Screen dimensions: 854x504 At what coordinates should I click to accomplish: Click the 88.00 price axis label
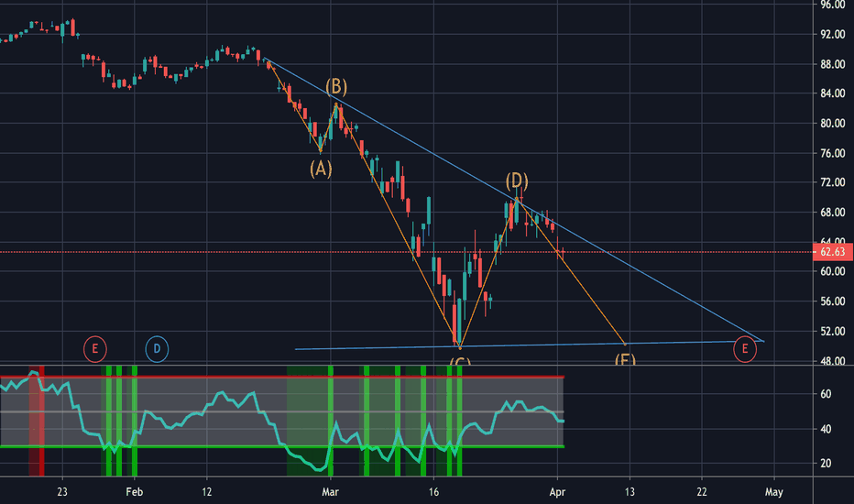click(x=833, y=64)
